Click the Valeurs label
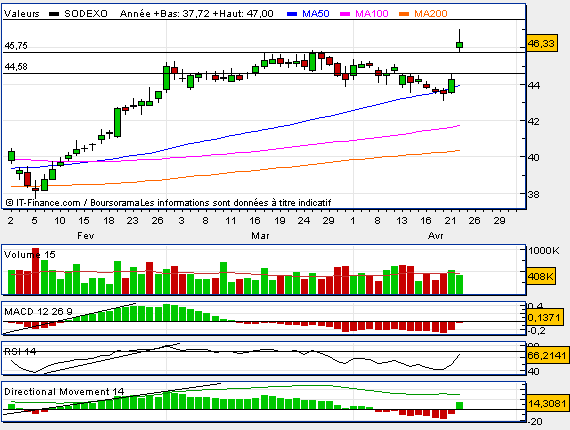The height and width of the screenshot is (430, 570). [x=21, y=14]
